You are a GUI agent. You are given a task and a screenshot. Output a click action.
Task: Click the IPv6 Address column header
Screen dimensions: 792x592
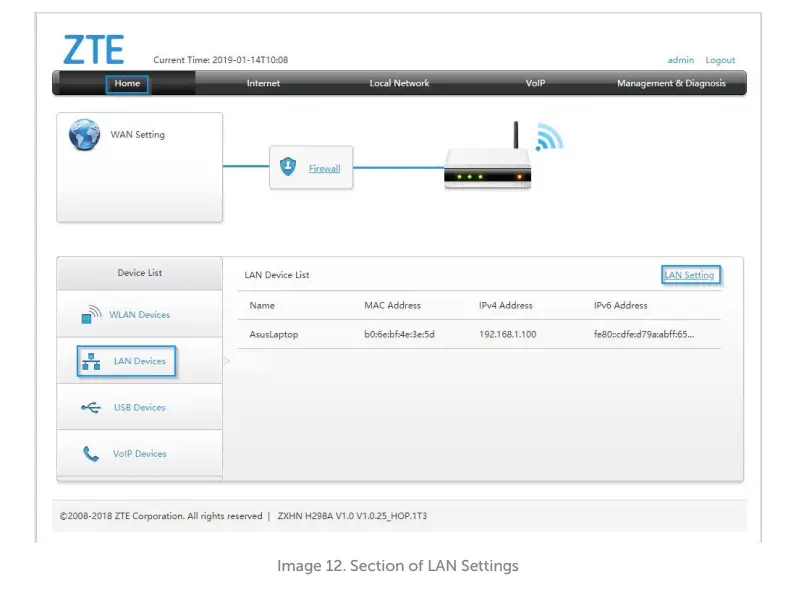620,305
